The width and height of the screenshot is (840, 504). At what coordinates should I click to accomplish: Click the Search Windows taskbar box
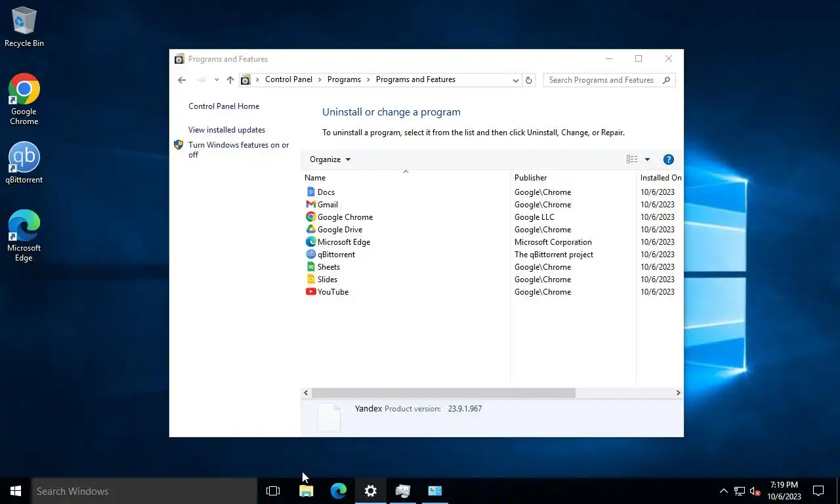tap(144, 491)
